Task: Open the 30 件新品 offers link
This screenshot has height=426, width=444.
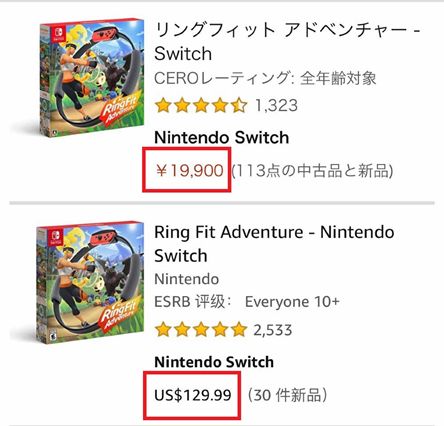Action: pyautogui.click(x=287, y=395)
